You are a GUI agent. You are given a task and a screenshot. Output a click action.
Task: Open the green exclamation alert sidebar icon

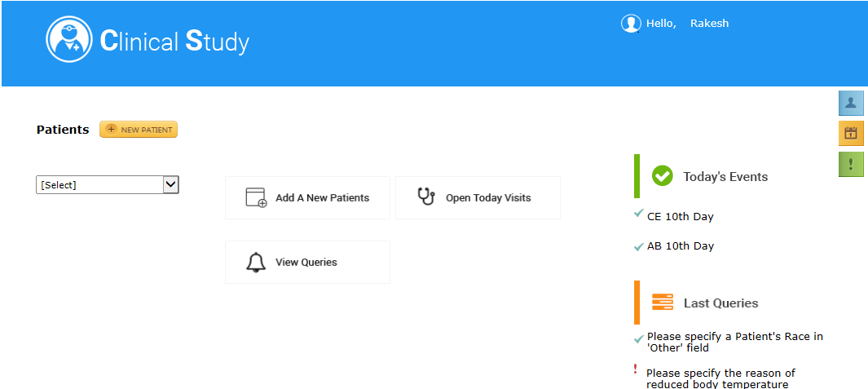pyautogui.click(x=851, y=165)
